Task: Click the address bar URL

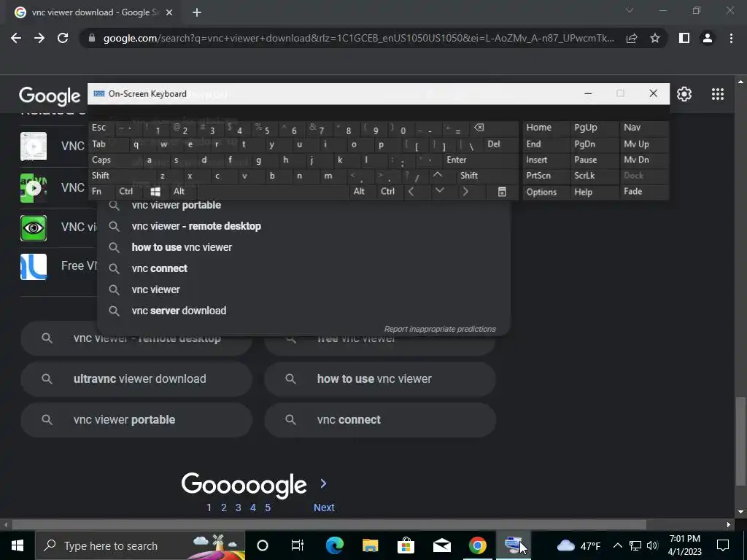Action: tap(358, 38)
